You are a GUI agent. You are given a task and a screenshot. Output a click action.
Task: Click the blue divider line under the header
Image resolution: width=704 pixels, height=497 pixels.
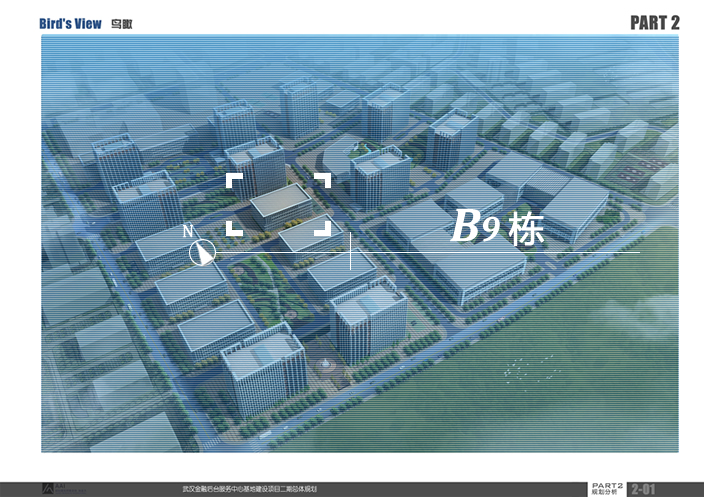click(359, 36)
